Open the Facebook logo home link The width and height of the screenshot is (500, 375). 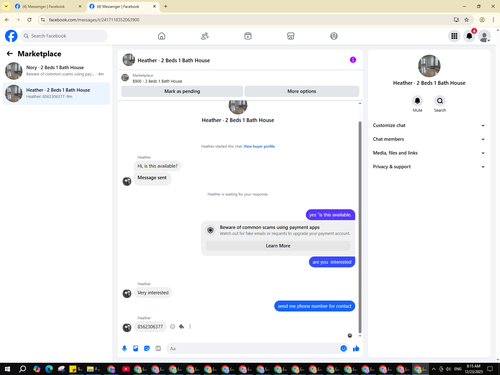(x=11, y=36)
